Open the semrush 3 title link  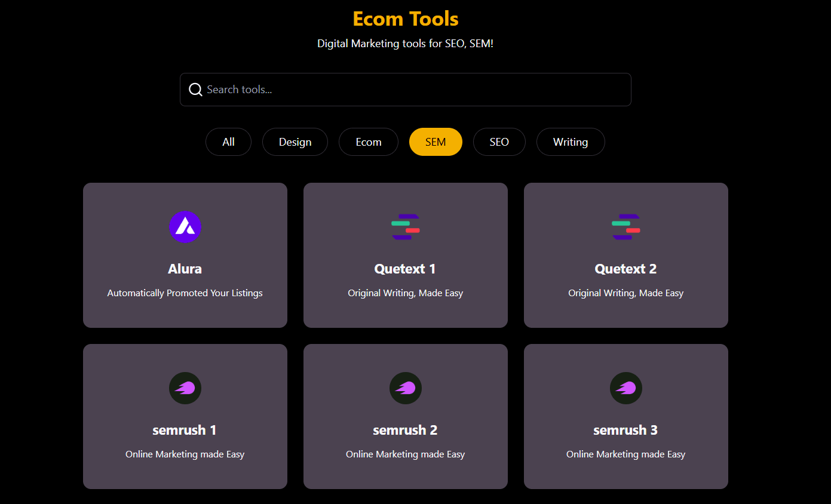click(x=626, y=430)
